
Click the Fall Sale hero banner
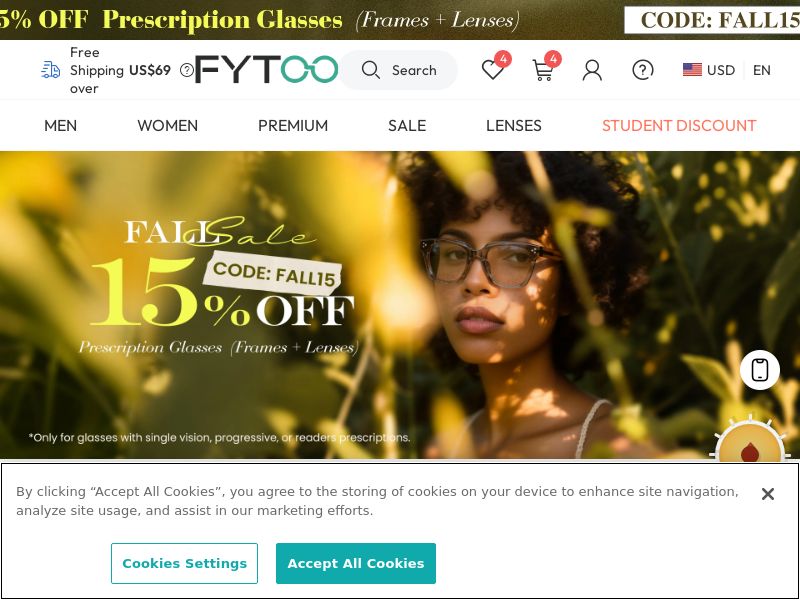400,305
